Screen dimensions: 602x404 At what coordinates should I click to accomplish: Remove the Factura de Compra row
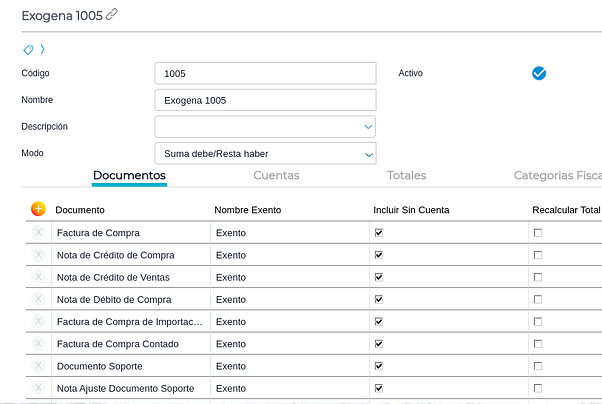click(38, 232)
